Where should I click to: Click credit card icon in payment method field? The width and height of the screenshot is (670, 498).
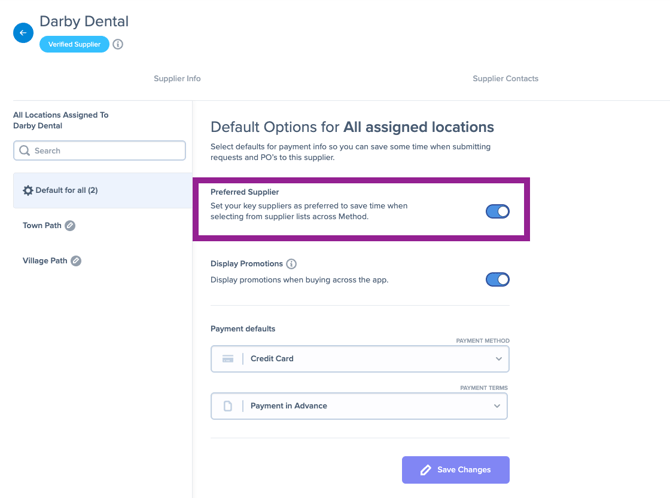pos(228,359)
